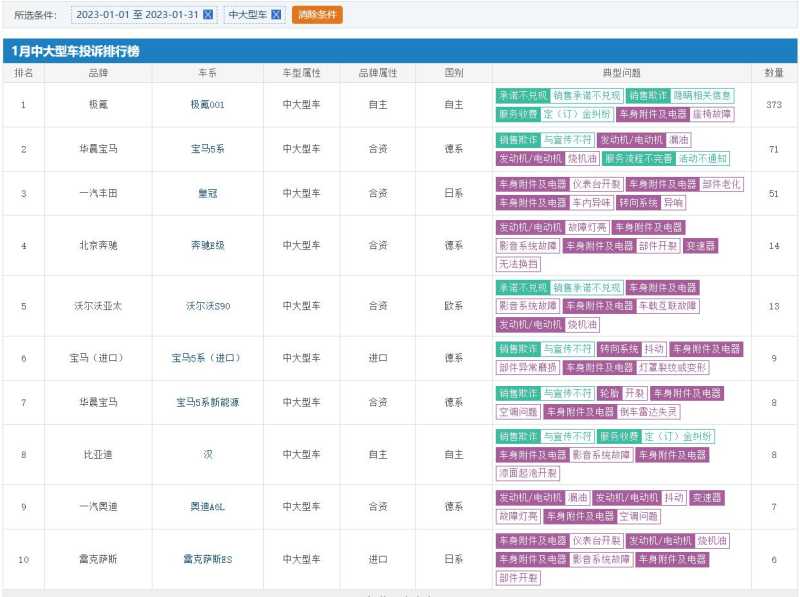Screen dimensions: 800x597
Task: Open the 宝马5系 car series link
Action: point(208,149)
